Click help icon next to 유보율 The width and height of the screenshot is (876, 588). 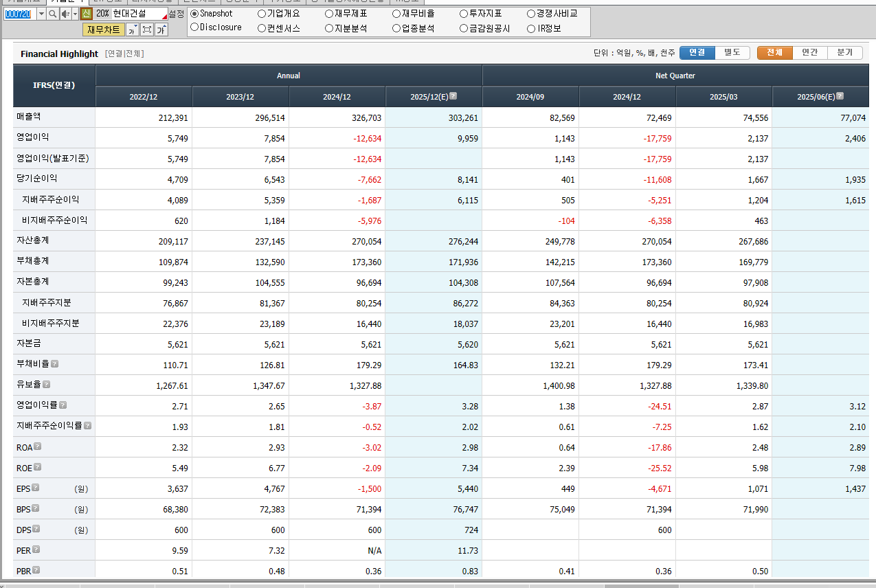pos(46,385)
